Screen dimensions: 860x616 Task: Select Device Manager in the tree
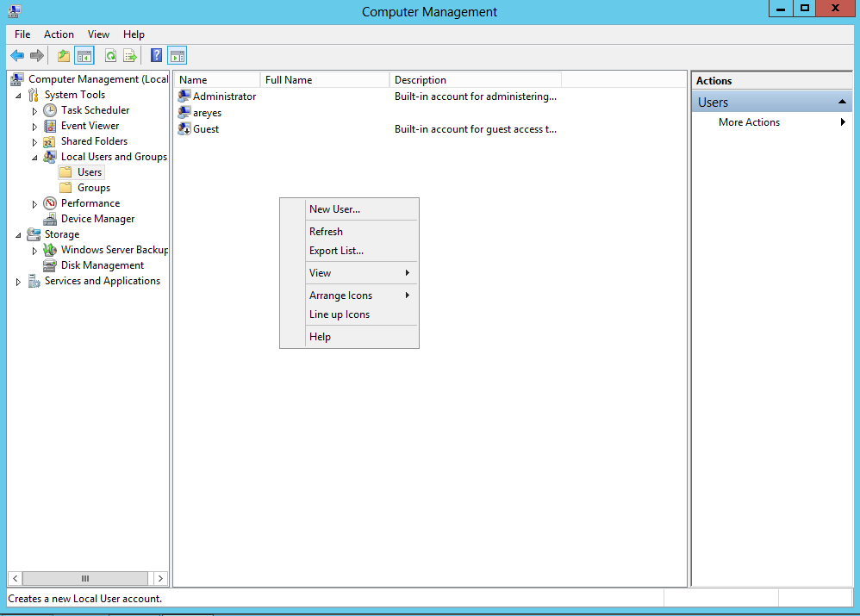pos(97,219)
